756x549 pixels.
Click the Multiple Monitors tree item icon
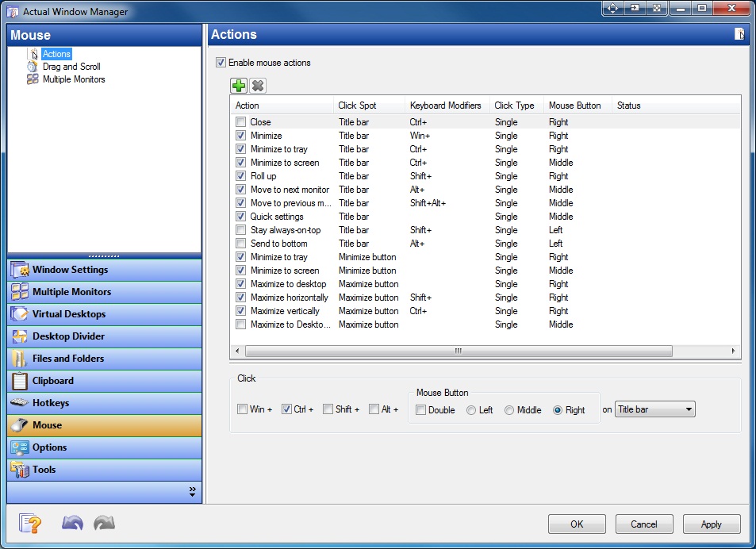click(33, 79)
